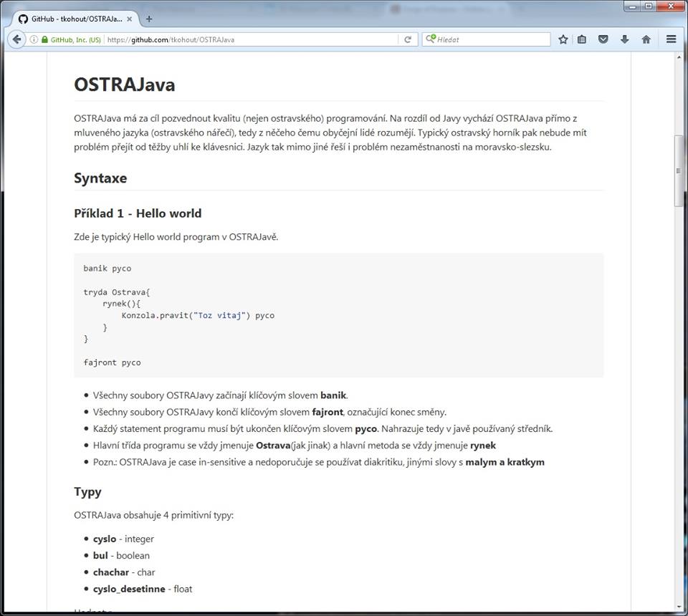
Task: Bookmark this page with the star icon
Action: (563, 39)
